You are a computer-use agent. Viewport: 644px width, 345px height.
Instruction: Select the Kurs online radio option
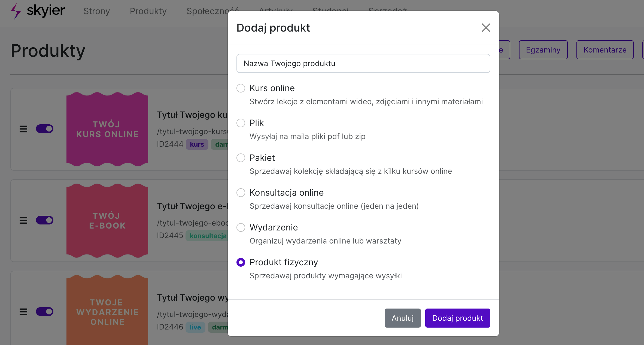coord(241,88)
